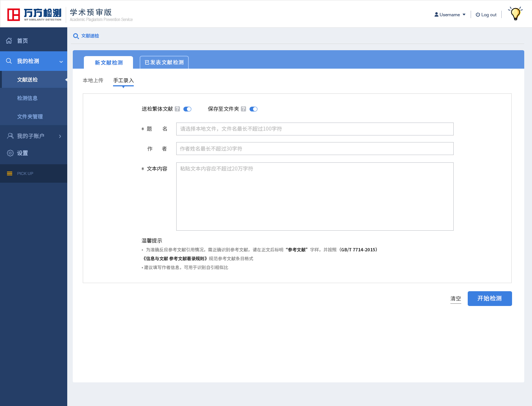Toggle the 保存至文件夹 switch
The height and width of the screenshot is (406, 532).
click(x=253, y=109)
